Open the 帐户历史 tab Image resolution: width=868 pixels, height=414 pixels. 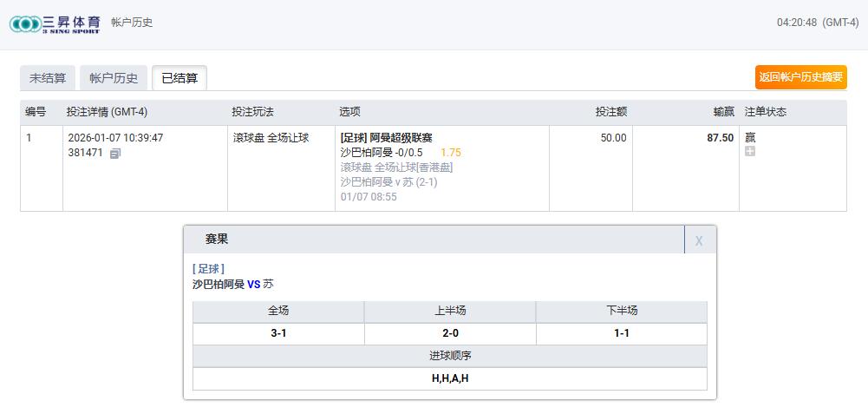114,78
